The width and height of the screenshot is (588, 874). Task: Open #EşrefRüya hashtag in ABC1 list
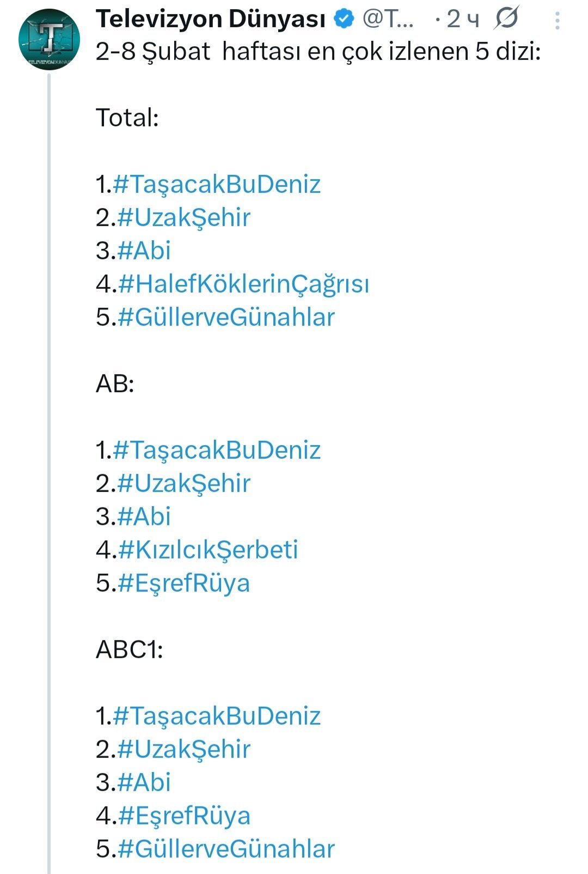pyautogui.click(x=183, y=816)
